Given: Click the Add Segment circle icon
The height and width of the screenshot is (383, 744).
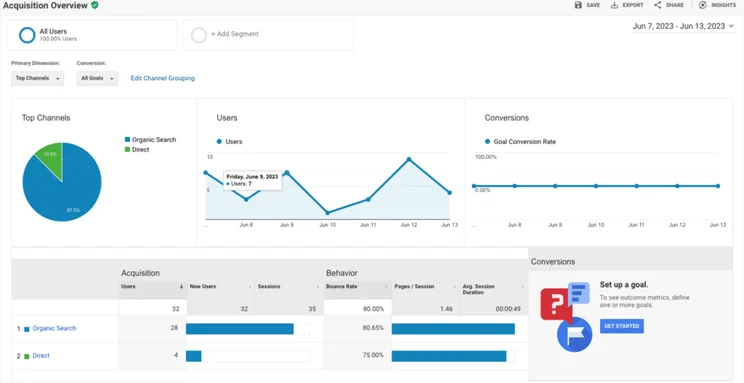Looking at the screenshot, I should pyautogui.click(x=198, y=35).
